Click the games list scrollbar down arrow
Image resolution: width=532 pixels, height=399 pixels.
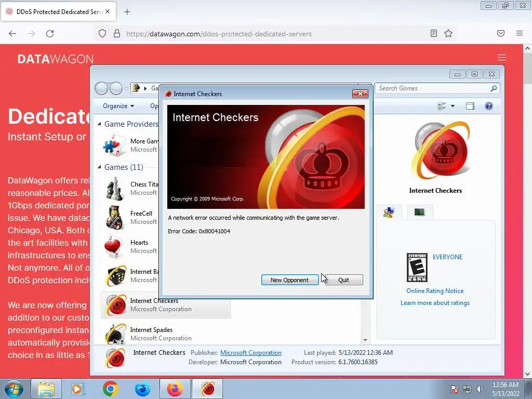[365, 340]
